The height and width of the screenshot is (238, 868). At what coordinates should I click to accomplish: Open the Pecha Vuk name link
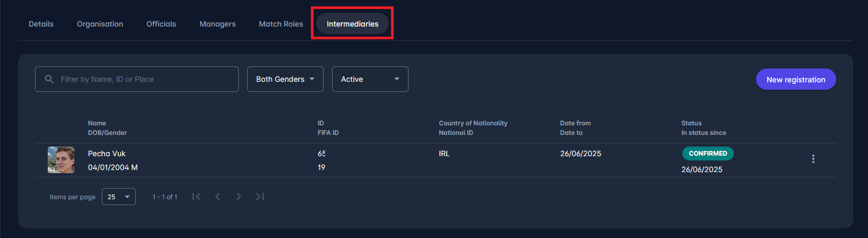[x=107, y=154]
